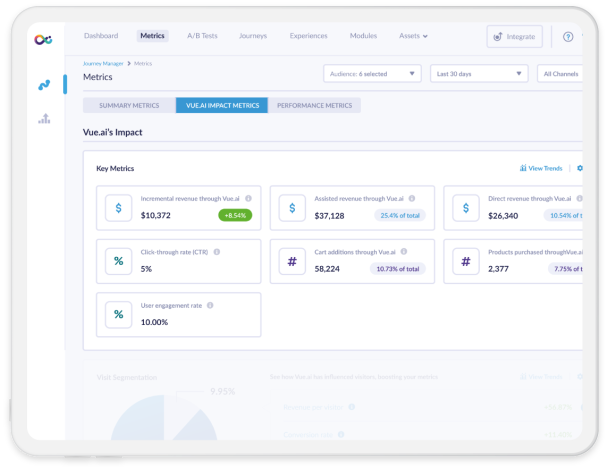Open the Journey Manager sidebar icon
The width and height of the screenshot is (608, 470).
point(44,85)
